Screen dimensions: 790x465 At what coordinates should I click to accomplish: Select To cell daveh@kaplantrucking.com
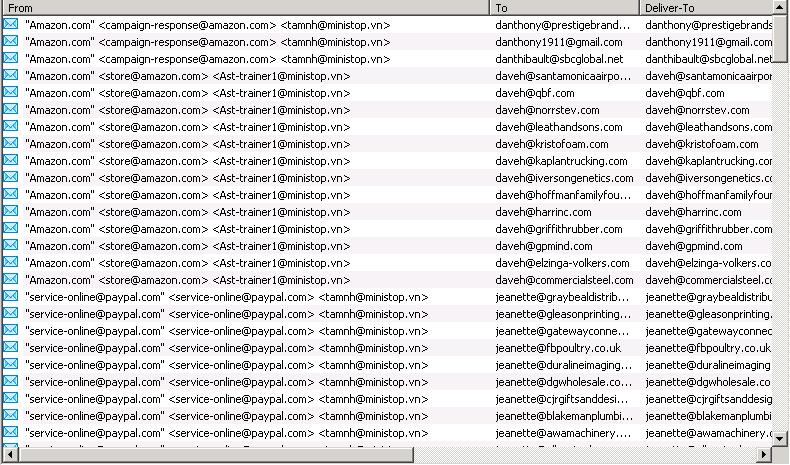[561, 161]
